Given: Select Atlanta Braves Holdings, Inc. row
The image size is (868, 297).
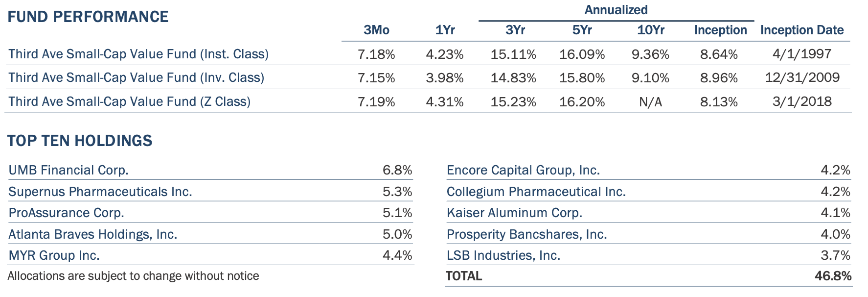Looking at the screenshot, I should pyautogui.click(x=92, y=234).
